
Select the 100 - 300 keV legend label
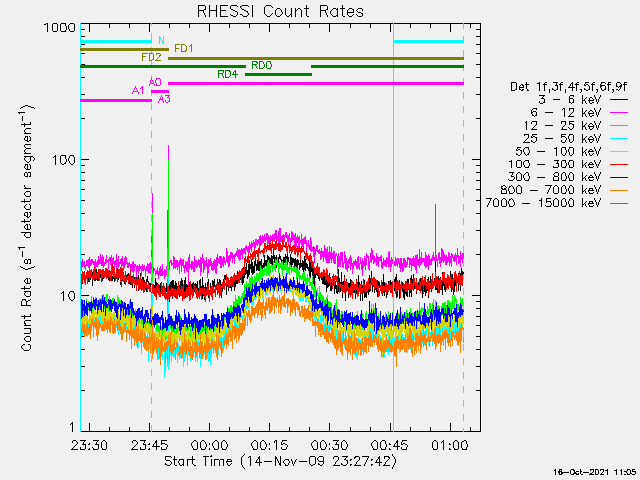point(555,164)
